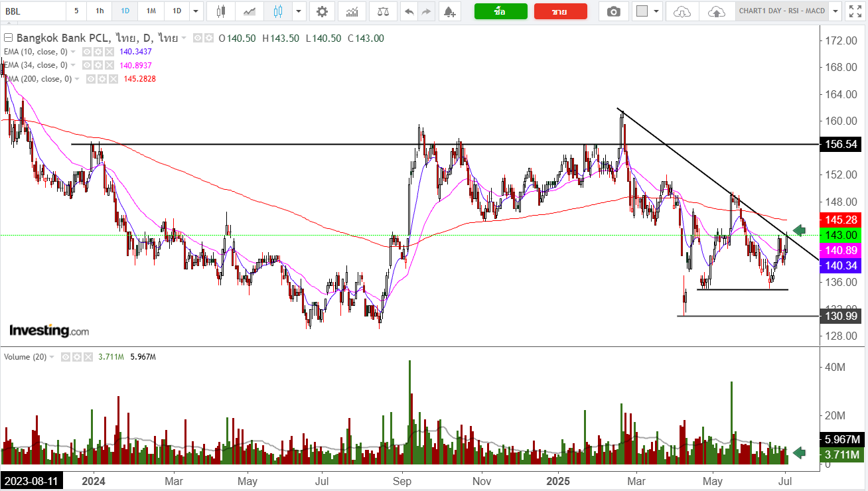Open saved chart layouts dropdown arrow
Image resolution: width=868 pixels, height=491 pixels.
[x=835, y=11]
